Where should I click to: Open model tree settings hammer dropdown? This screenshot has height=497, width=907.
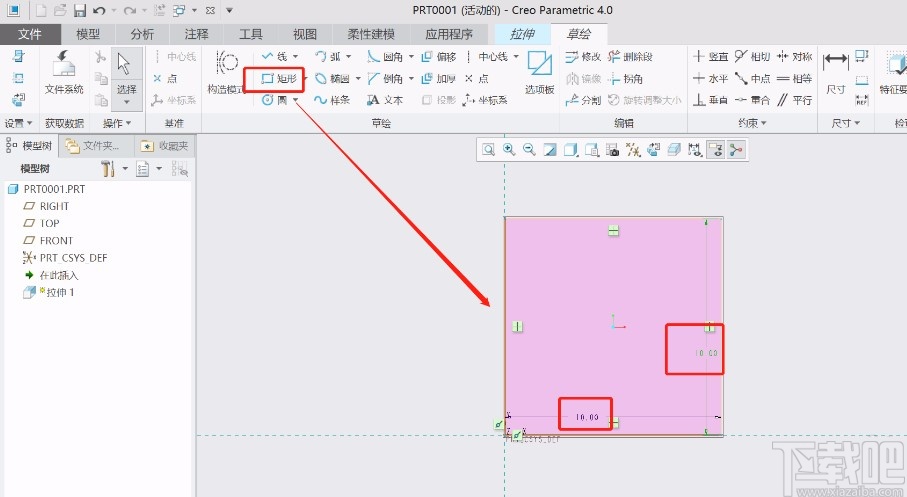pyautogui.click(x=125, y=169)
